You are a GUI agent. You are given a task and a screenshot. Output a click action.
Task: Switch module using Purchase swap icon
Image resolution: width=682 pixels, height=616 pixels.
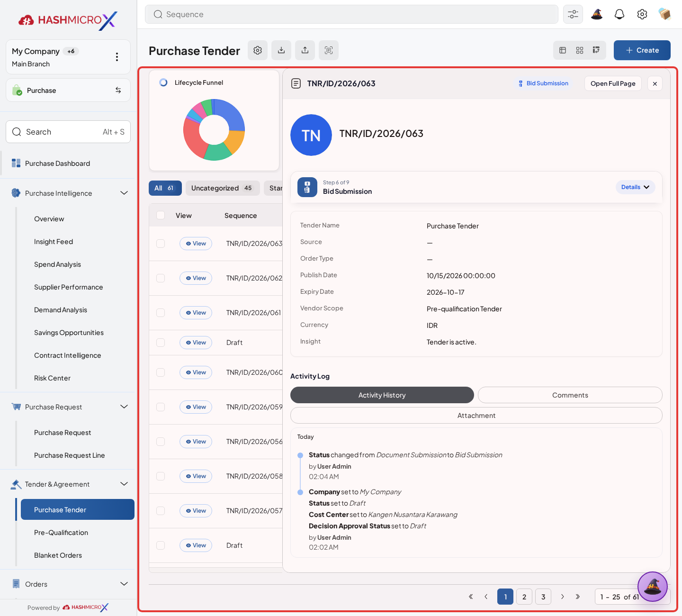(118, 90)
